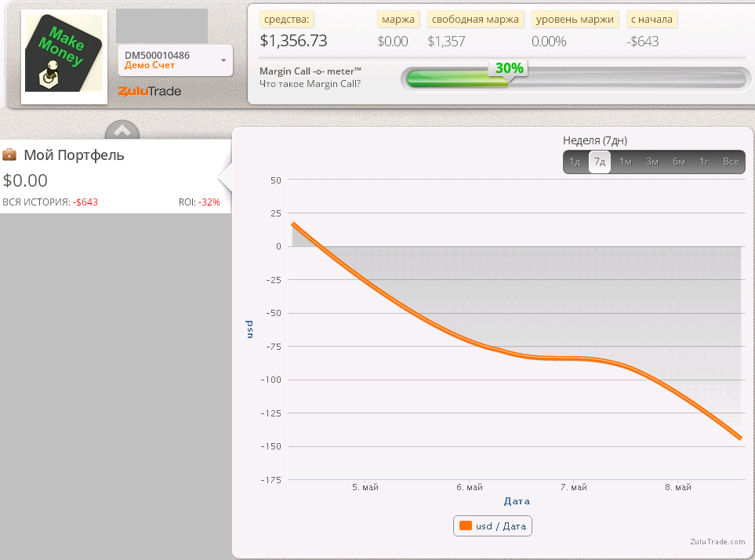755x560 pixels.
Task: Click the Дата axis title
Action: tap(517, 501)
